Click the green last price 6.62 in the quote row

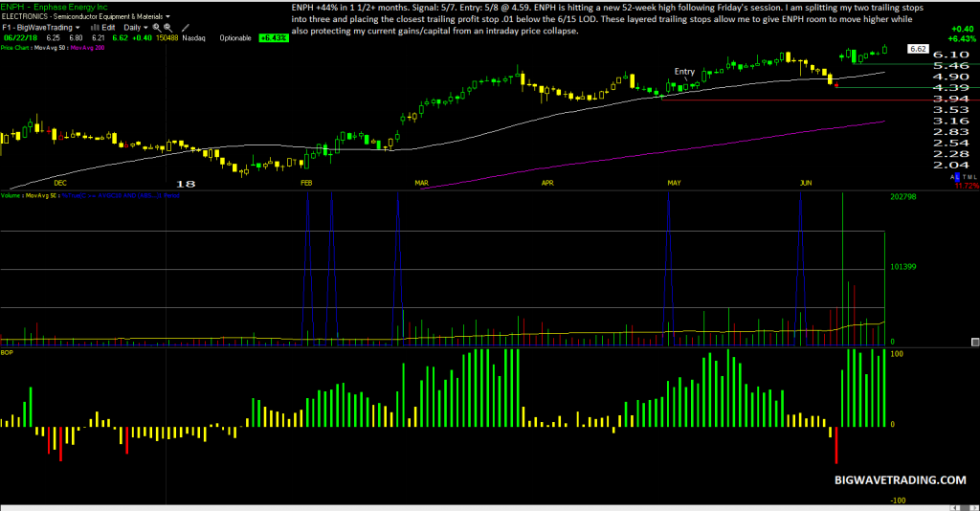coord(120,38)
